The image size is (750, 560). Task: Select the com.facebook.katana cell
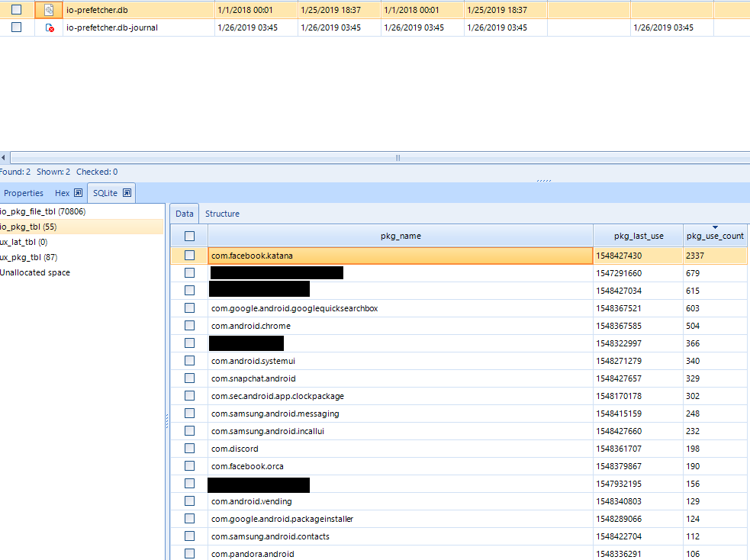point(401,256)
